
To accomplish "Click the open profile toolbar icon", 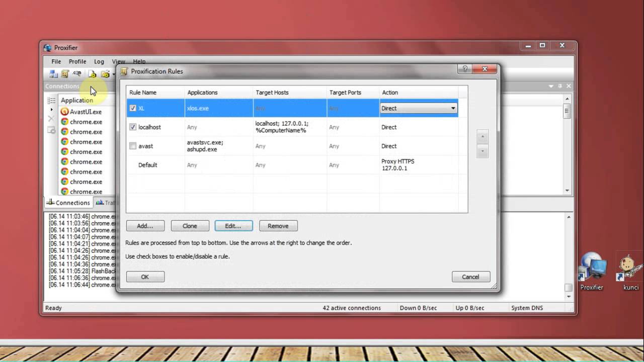I will tap(93, 74).
